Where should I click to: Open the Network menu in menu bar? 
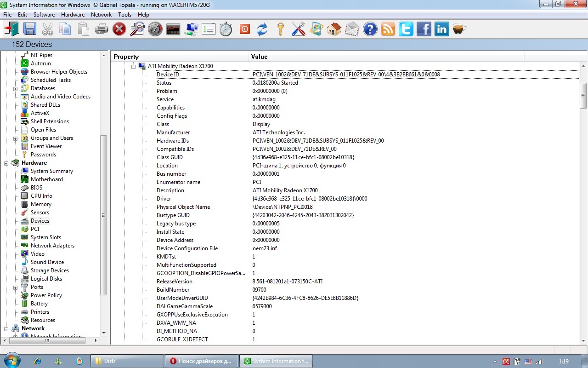pyautogui.click(x=101, y=15)
